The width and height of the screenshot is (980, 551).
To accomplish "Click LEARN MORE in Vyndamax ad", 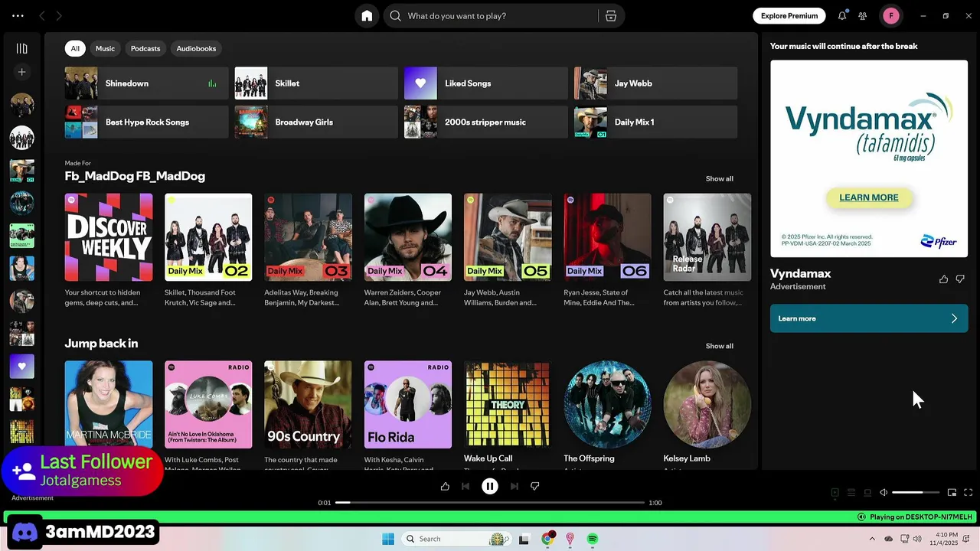I will (x=869, y=197).
